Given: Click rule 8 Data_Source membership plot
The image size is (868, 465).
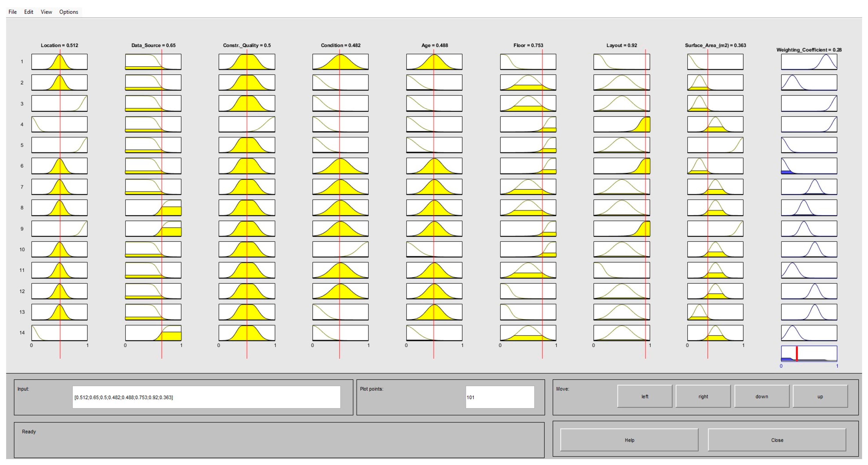Looking at the screenshot, I should pos(153,208).
